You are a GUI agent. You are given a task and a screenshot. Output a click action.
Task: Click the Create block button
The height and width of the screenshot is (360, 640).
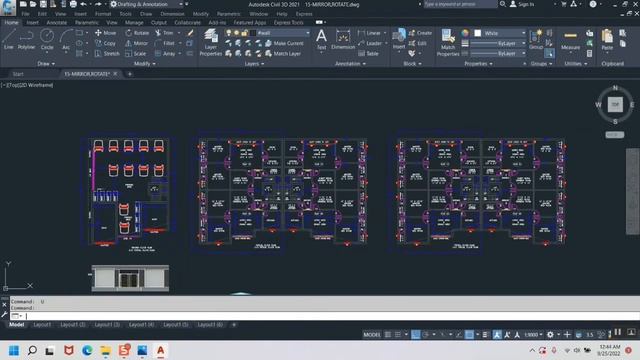[420, 33]
